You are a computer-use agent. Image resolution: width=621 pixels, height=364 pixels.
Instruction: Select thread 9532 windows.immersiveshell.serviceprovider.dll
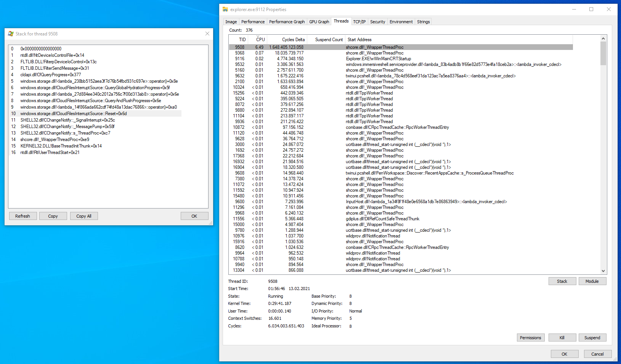pyautogui.click(x=401, y=64)
